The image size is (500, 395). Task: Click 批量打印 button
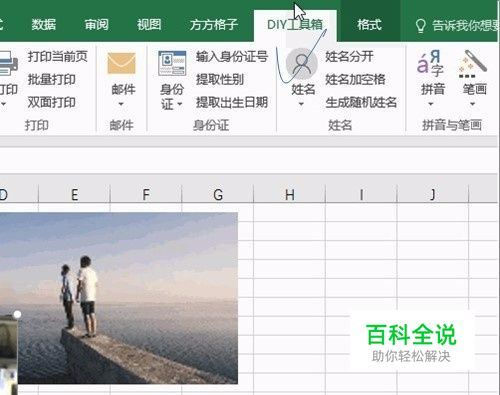point(51,79)
